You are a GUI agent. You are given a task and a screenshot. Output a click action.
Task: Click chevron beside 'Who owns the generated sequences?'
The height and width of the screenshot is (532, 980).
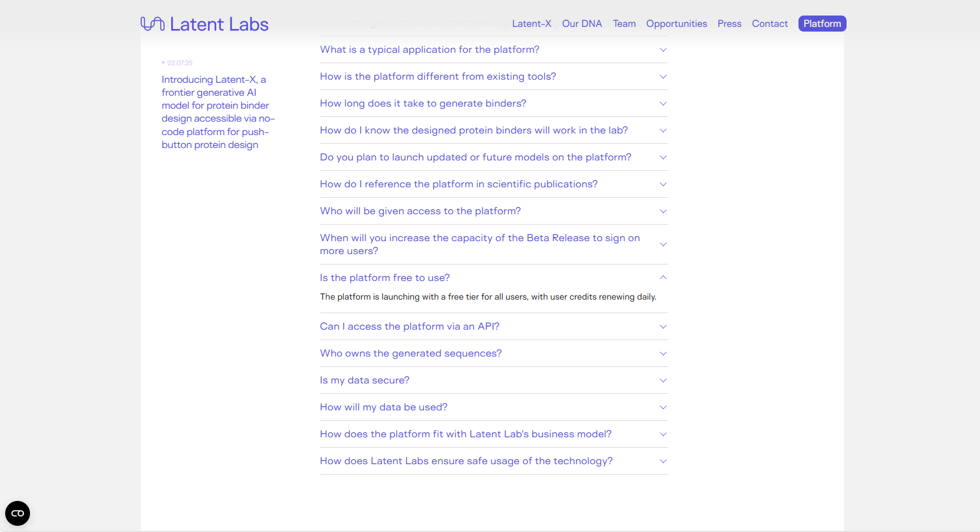[663, 353]
